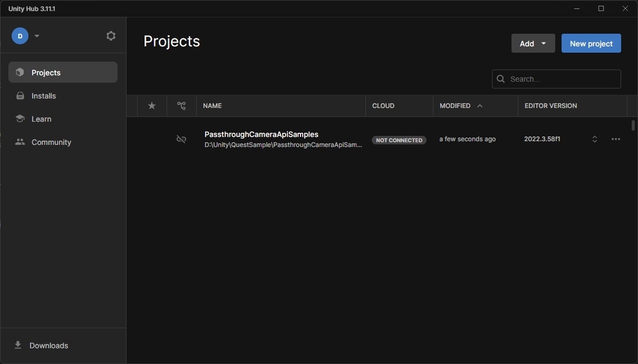Click the branch icon column header

point(181,106)
